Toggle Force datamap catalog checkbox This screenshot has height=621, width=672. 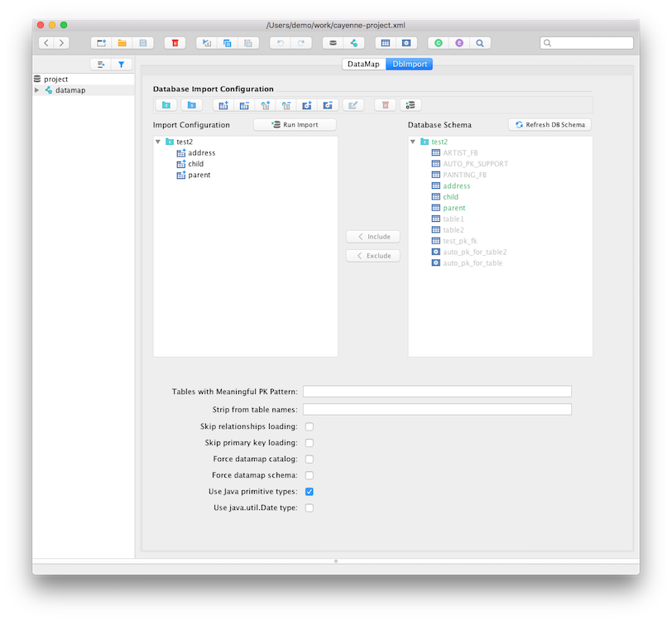coord(310,459)
